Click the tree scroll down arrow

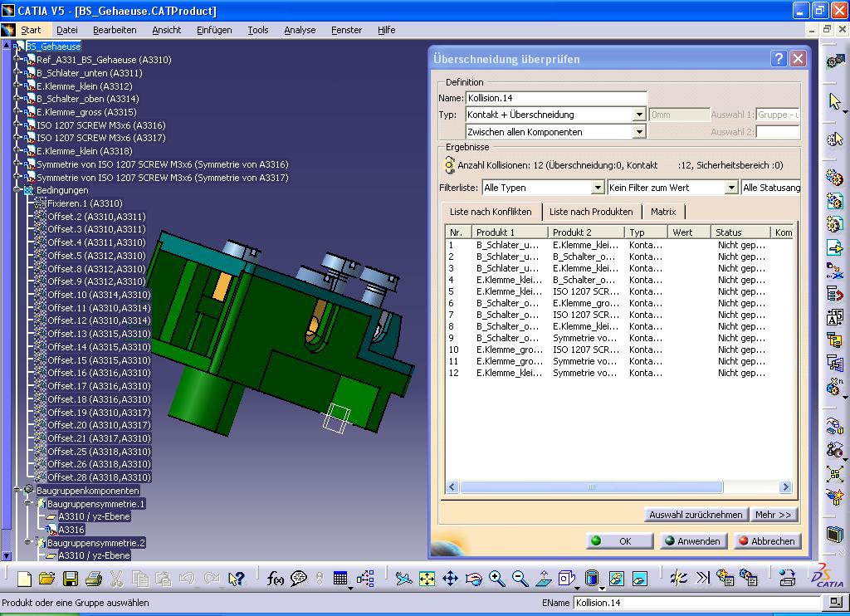[7, 555]
